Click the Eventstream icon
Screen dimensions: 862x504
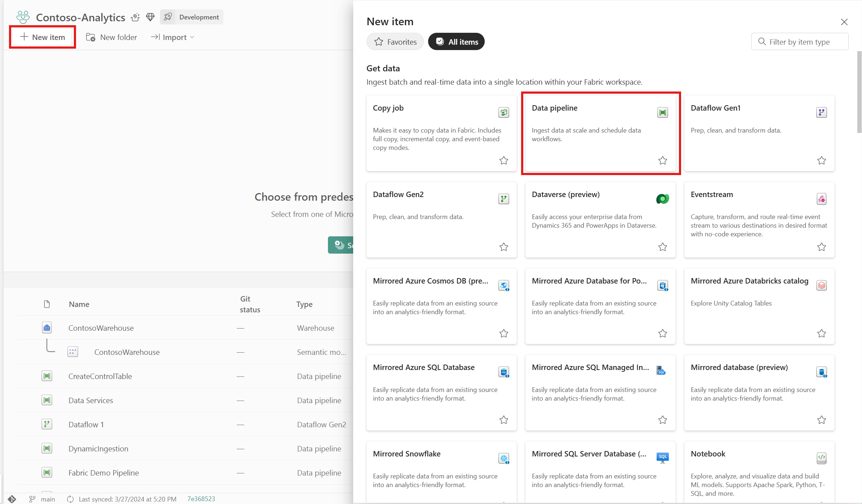point(822,199)
